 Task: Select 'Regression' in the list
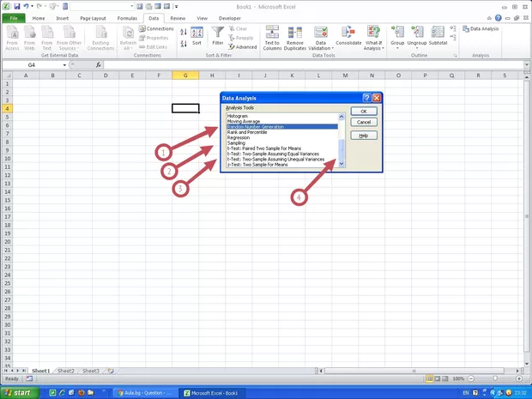pyautogui.click(x=282, y=138)
